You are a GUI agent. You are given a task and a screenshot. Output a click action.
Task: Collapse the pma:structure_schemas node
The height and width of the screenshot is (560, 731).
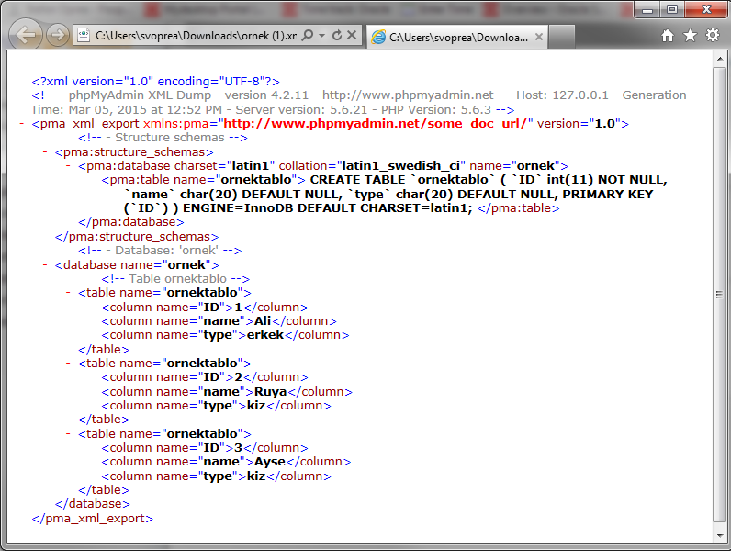[x=45, y=151]
